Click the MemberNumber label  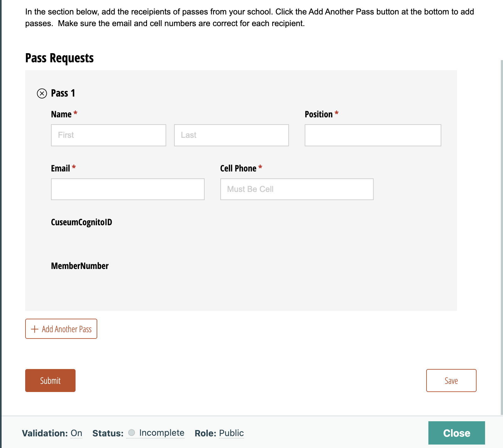tap(80, 266)
